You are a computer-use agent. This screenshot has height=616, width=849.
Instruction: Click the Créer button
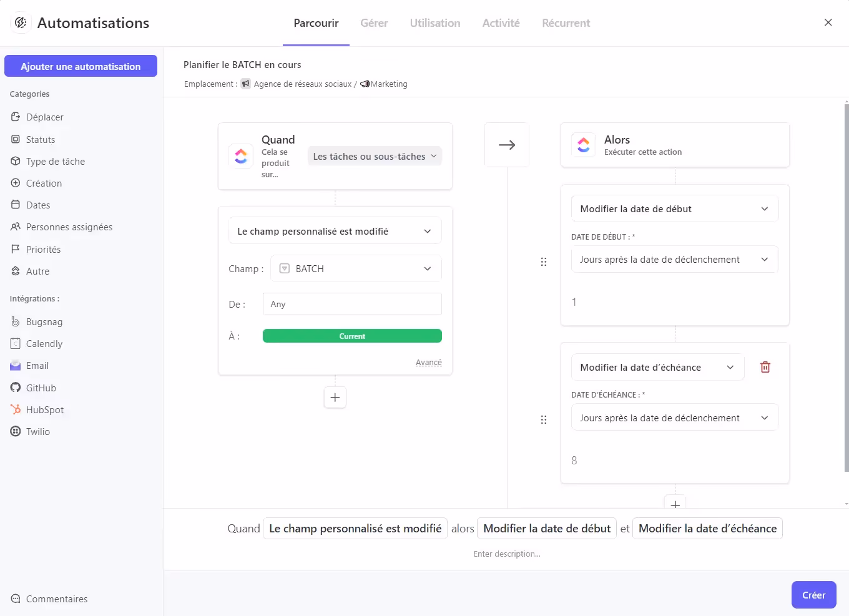813,594
